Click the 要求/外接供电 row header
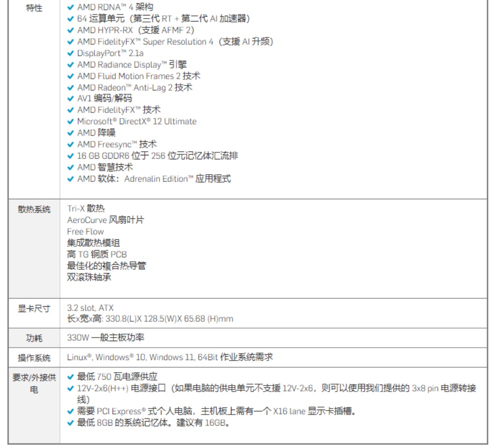 pyautogui.click(x=34, y=383)
